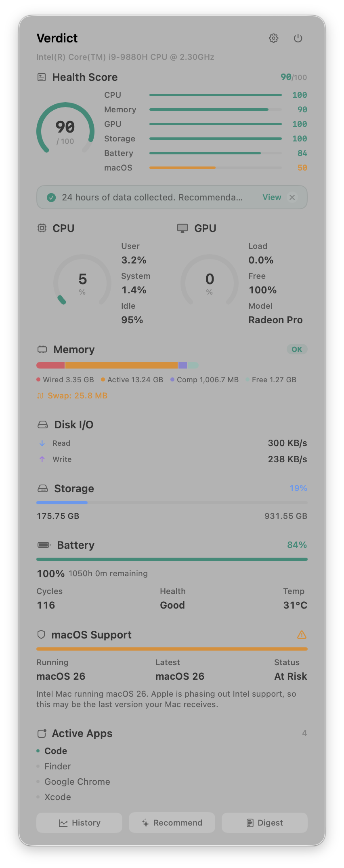Dismiss the data collected notification
This screenshot has height=868, width=344.
(292, 197)
